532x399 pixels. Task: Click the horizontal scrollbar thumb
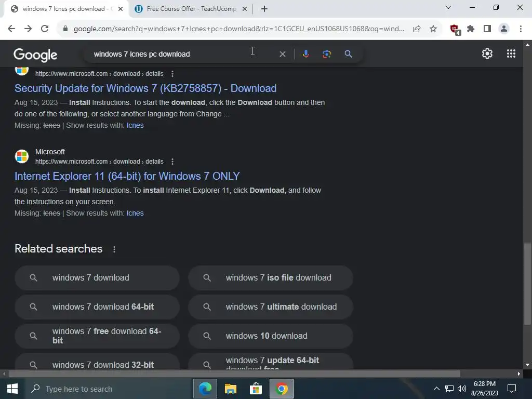pos(234,374)
